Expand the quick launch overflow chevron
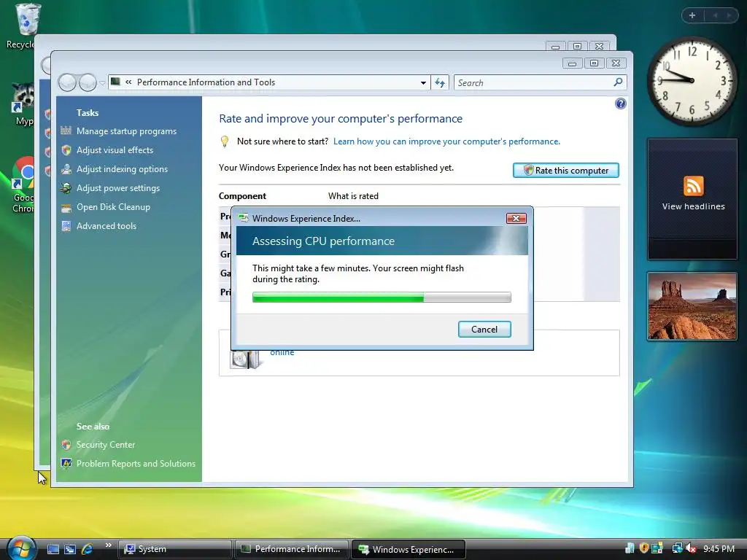 click(x=108, y=545)
